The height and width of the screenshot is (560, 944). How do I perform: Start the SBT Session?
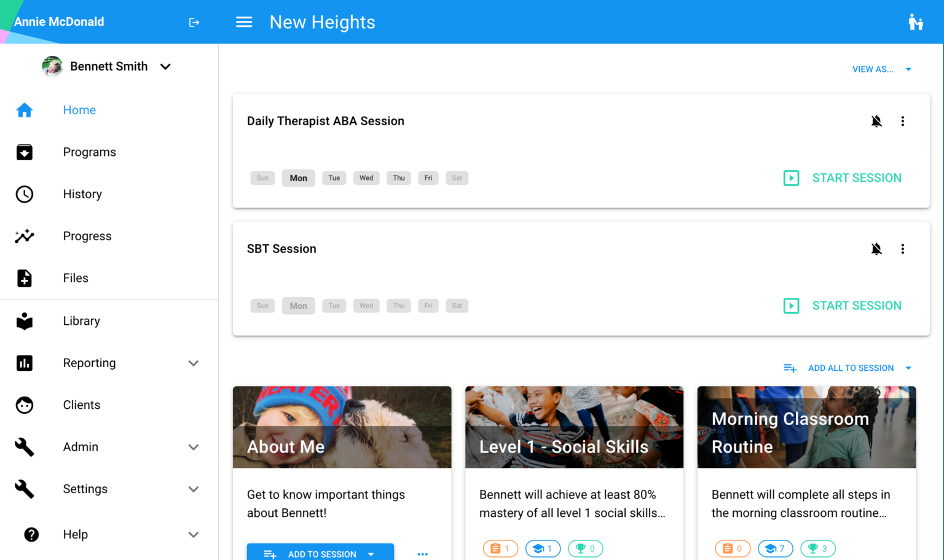point(843,306)
